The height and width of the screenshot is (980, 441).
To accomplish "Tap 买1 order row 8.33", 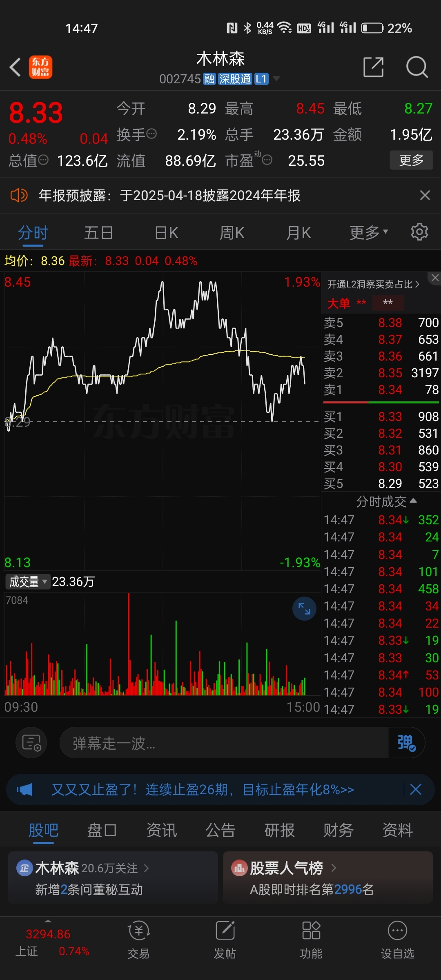I will (381, 416).
